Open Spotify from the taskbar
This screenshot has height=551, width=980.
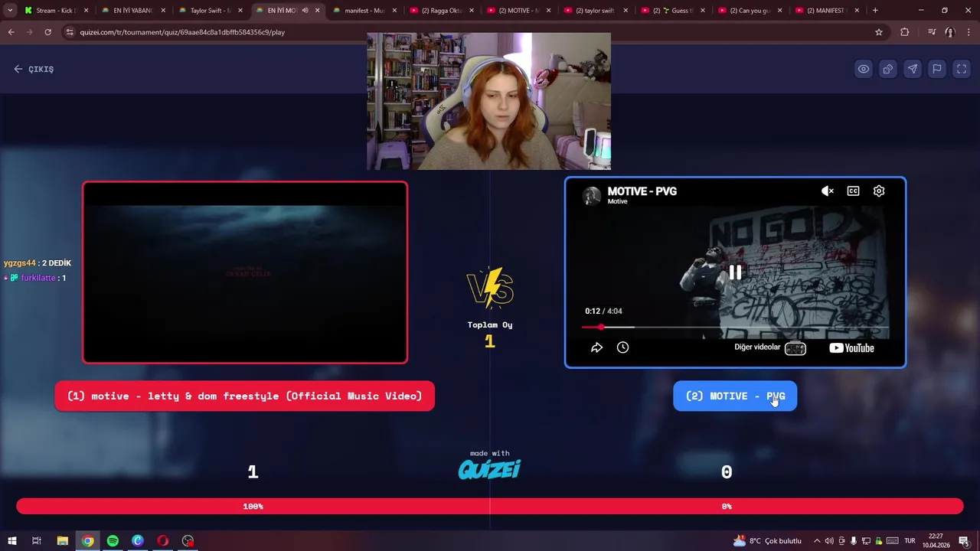pos(113,541)
